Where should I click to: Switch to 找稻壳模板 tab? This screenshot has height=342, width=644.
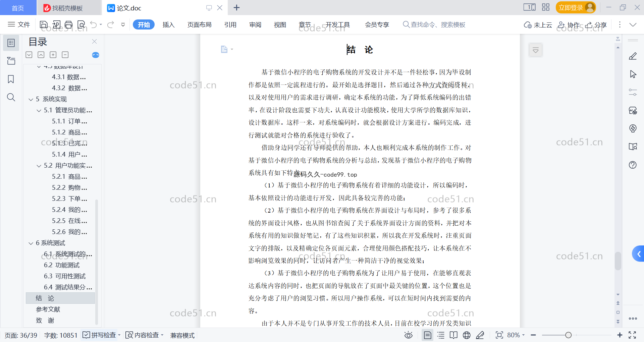point(69,8)
